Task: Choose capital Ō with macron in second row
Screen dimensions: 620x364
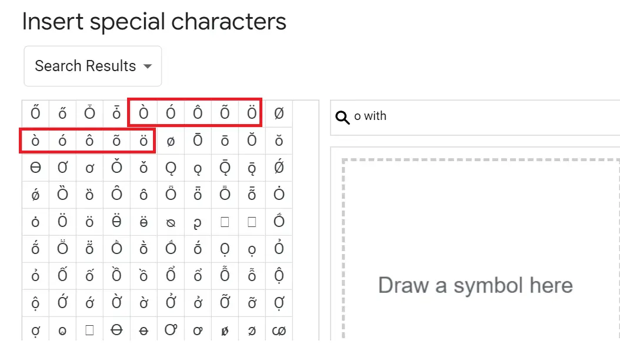Action: click(198, 141)
